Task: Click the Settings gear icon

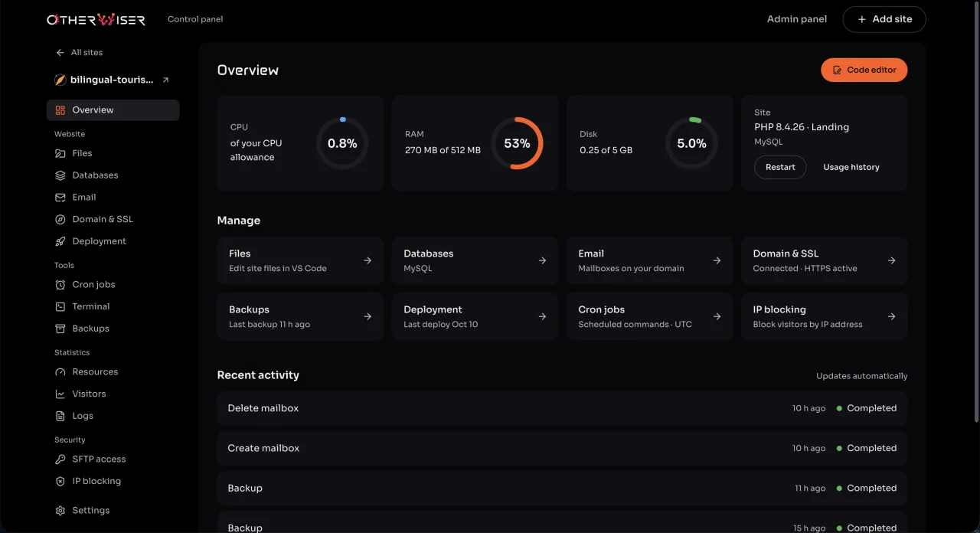Action: pos(60,511)
